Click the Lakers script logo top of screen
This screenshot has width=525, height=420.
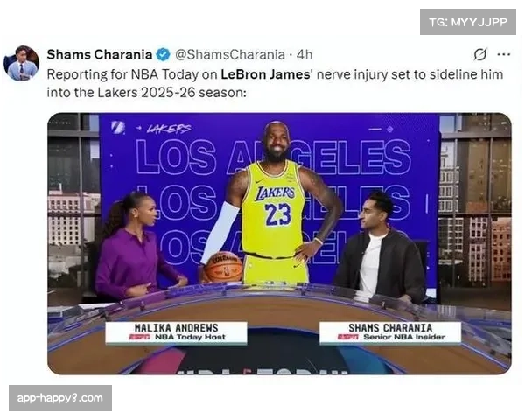coord(169,129)
